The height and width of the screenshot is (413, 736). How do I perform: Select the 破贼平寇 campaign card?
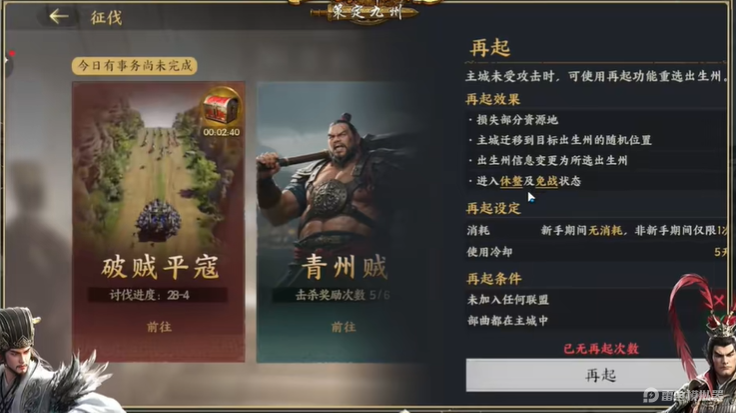click(x=159, y=222)
